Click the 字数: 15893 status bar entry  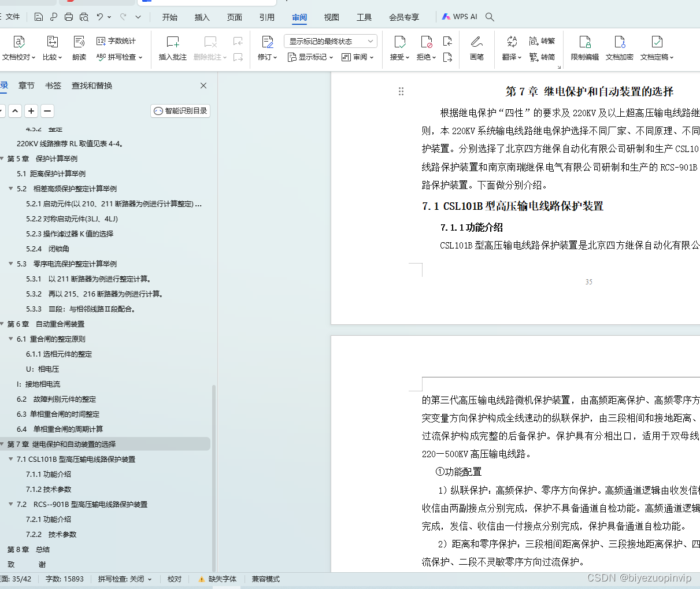click(x=64, y=579)
